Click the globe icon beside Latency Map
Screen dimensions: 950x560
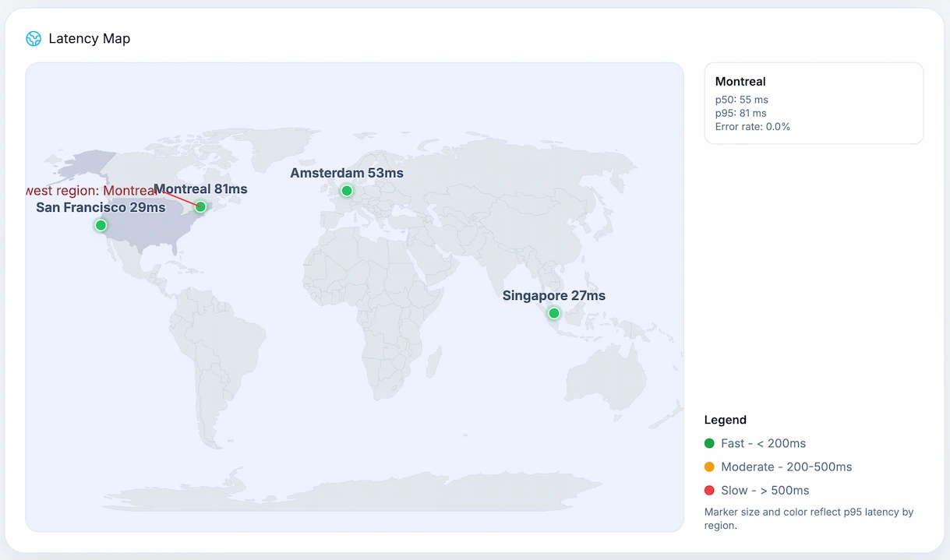34,37
